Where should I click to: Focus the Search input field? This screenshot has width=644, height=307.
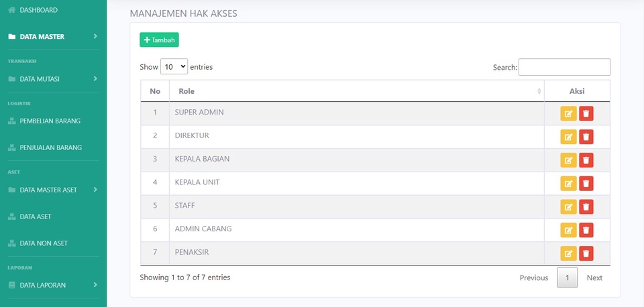pos(564,67)
